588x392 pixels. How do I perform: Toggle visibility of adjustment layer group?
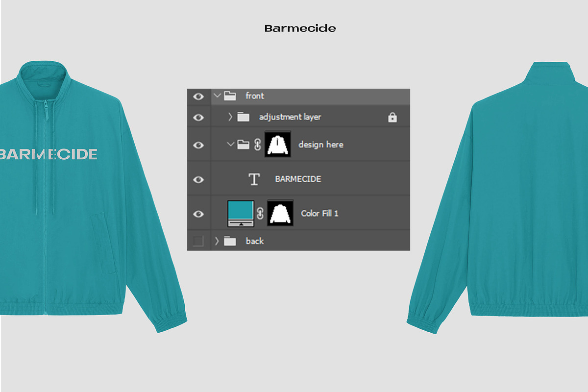[198, 117]
